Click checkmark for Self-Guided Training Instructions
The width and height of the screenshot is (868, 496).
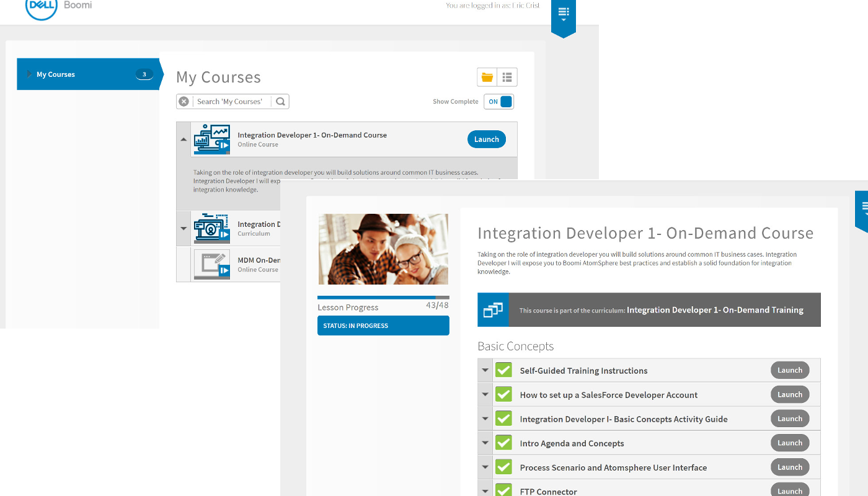pos(503,371)
